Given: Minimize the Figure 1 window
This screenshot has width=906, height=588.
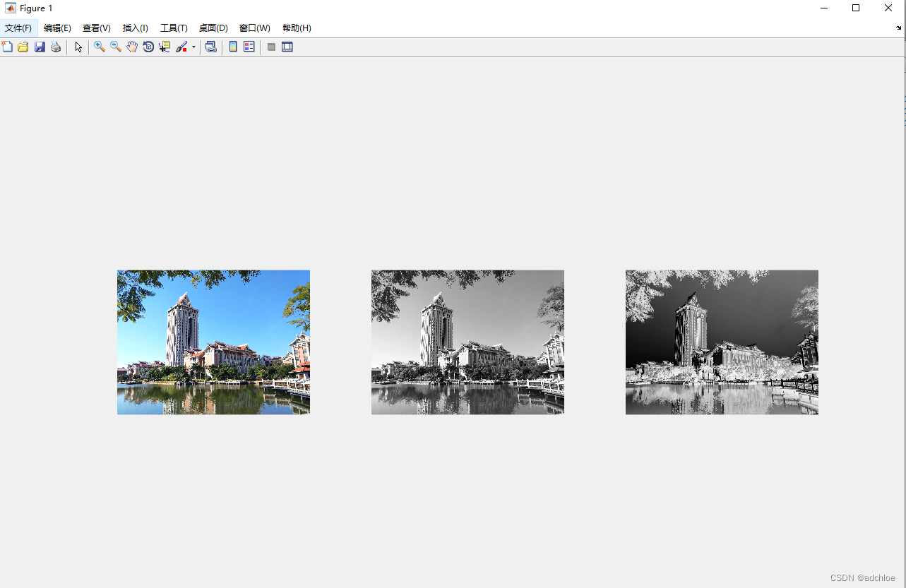Looking at the screenshot, I should (x=823, y=8).
